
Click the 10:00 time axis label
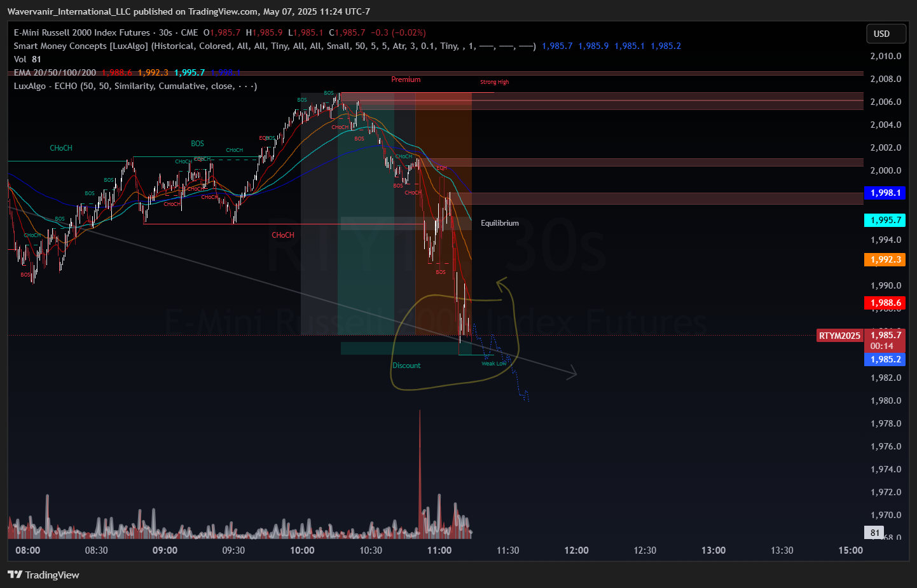point(302,550)
